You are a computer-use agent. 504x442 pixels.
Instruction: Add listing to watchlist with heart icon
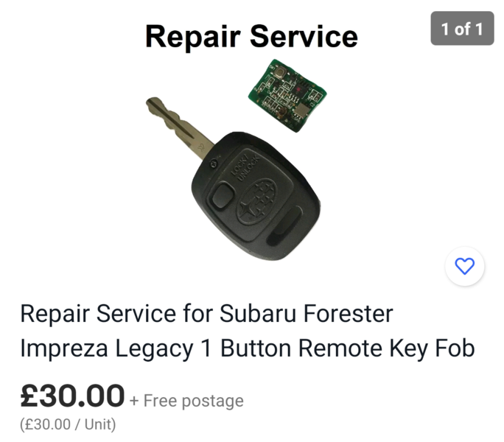(465, 266)
